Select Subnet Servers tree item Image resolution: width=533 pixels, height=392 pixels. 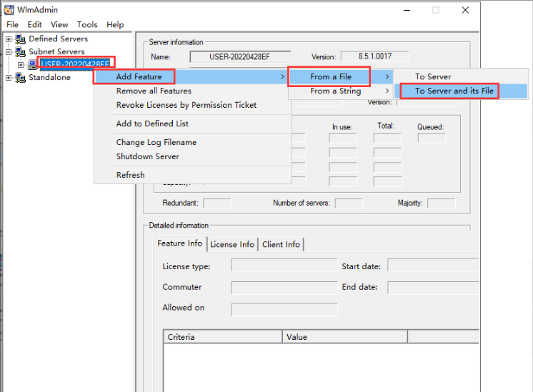point(56,51)
